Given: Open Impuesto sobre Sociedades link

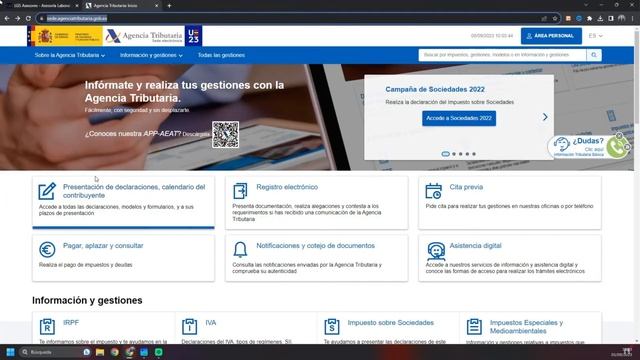Looking at the screenshot, I should coord(390,322).
